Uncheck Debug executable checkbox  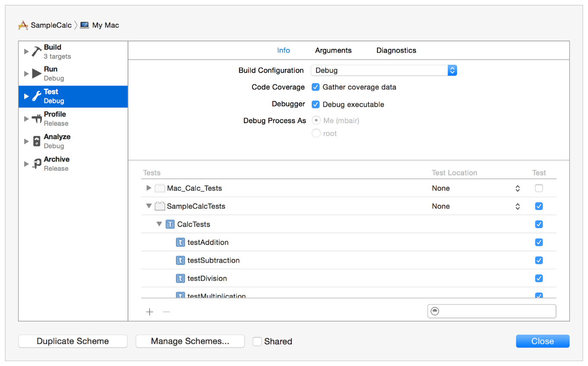tap(316, 105)
